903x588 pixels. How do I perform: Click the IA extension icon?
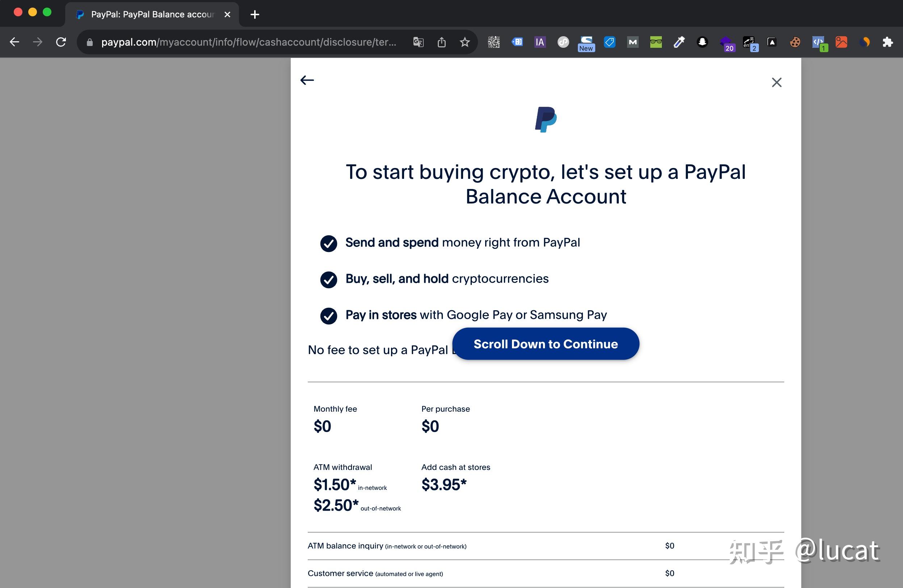(x=539, y=42)
